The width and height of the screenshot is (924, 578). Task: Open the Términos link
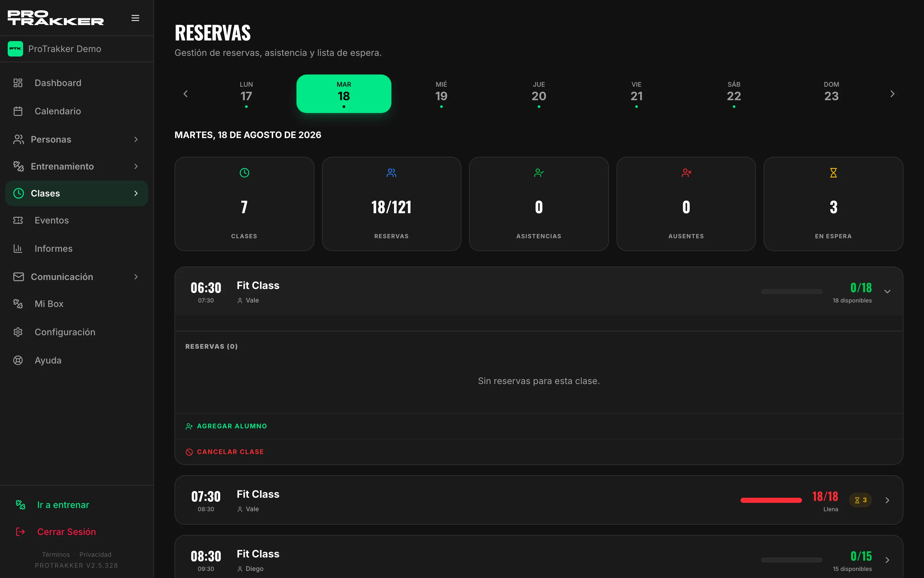coord(56,554)
